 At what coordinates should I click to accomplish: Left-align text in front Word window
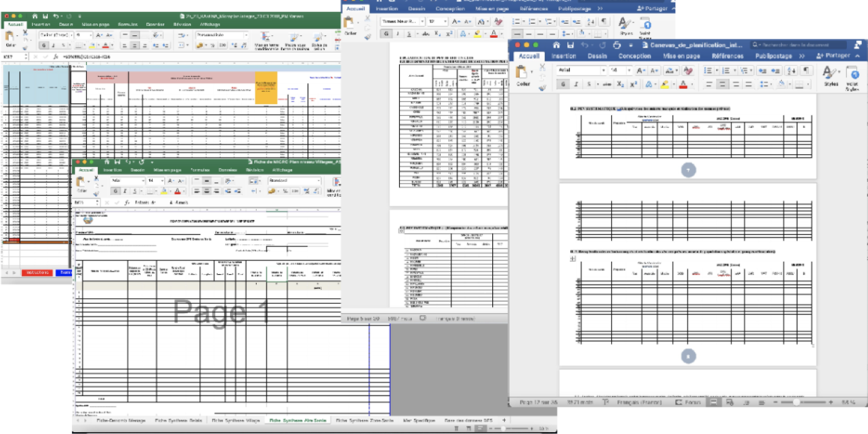(x=709, y=84)
